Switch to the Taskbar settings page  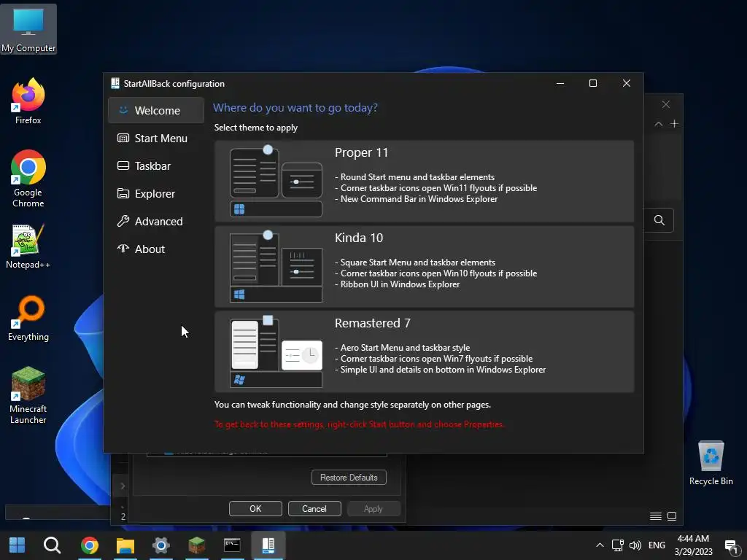[x=156, y=166]
